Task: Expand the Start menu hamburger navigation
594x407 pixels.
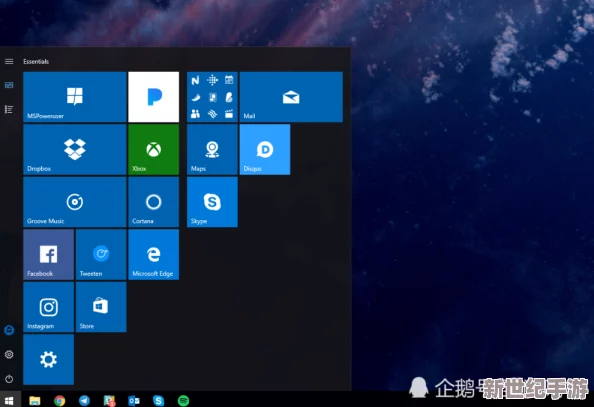Action: [9, 61]
